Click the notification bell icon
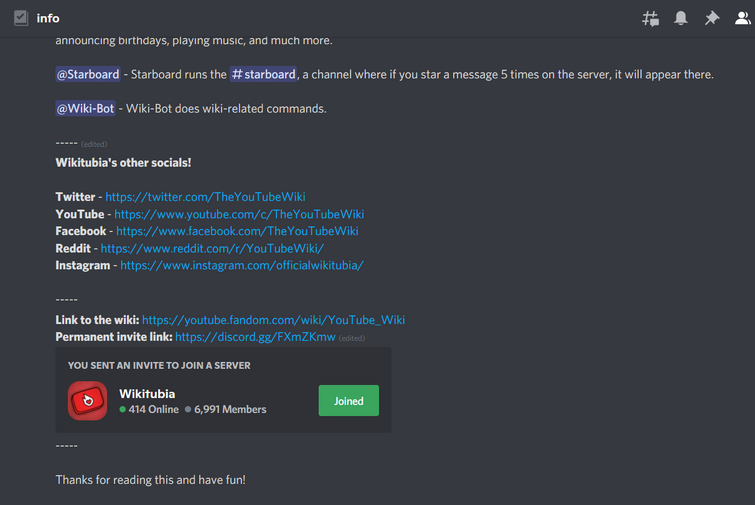 [x=681, y=18]
